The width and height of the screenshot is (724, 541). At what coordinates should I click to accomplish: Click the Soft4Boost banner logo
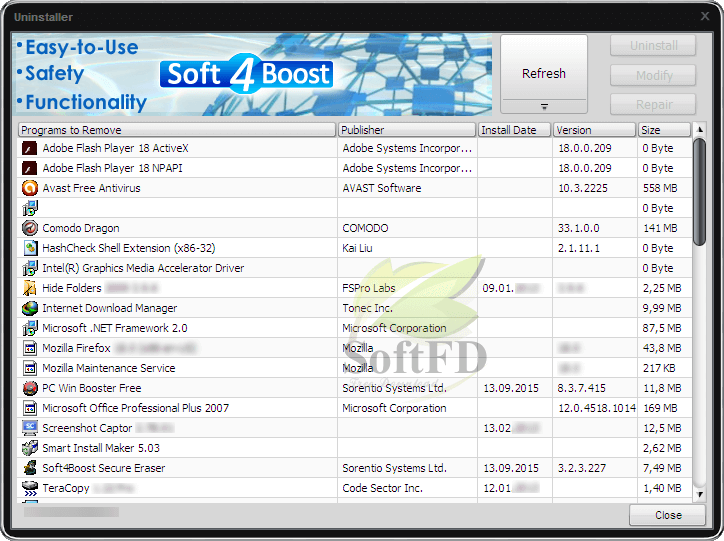pyautogui.click(x=246, y=74)
